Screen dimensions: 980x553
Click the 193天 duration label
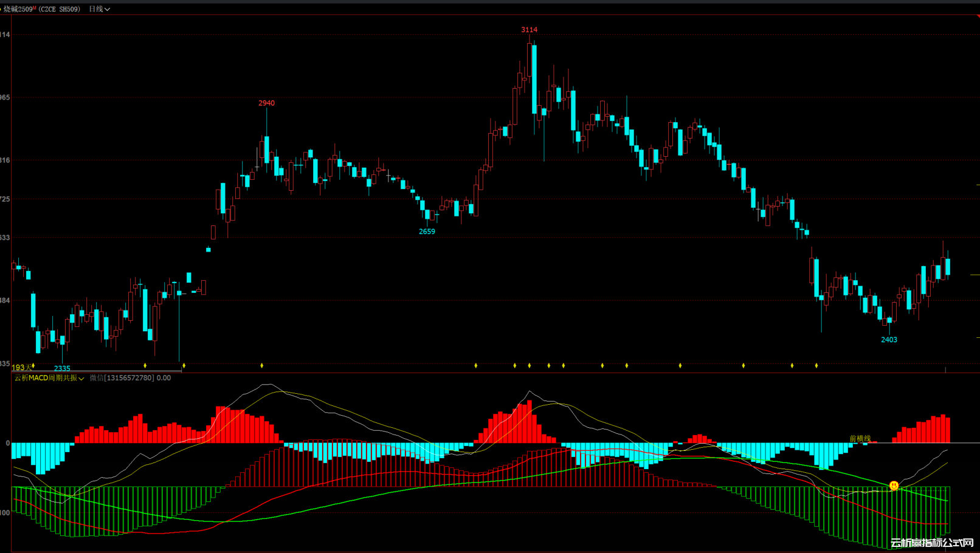(21, 368)
